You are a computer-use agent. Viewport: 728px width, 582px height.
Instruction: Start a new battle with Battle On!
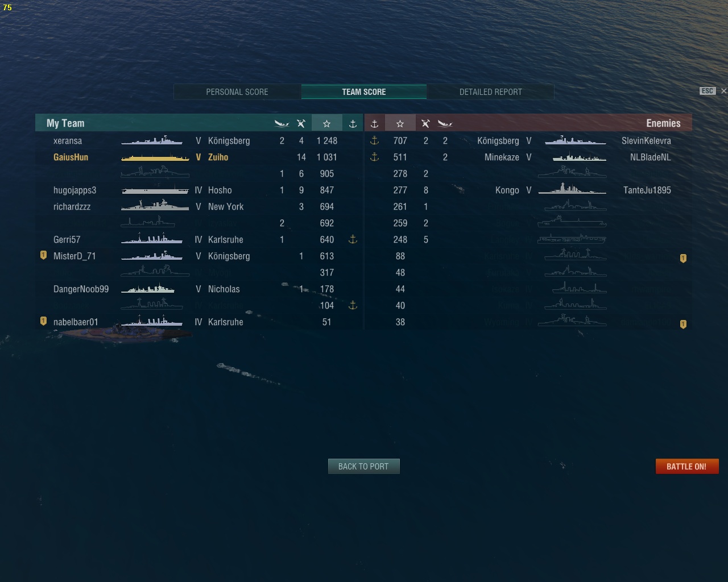click(687, 466)
